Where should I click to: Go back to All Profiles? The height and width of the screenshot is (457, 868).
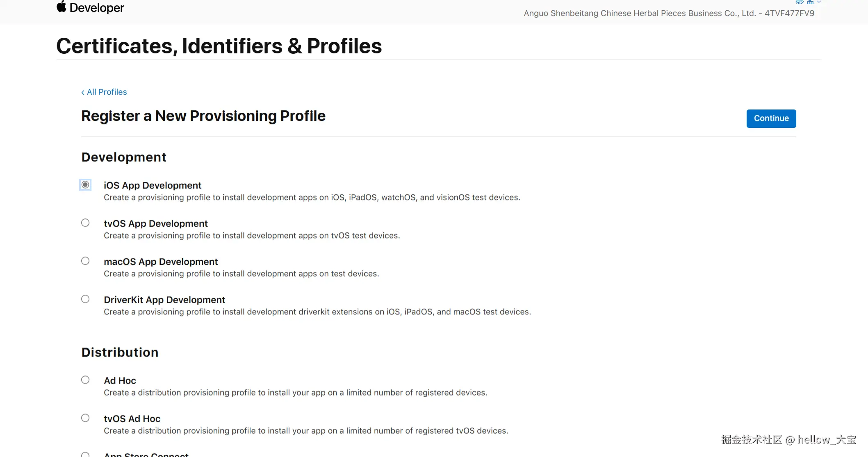tap(107, 92)
